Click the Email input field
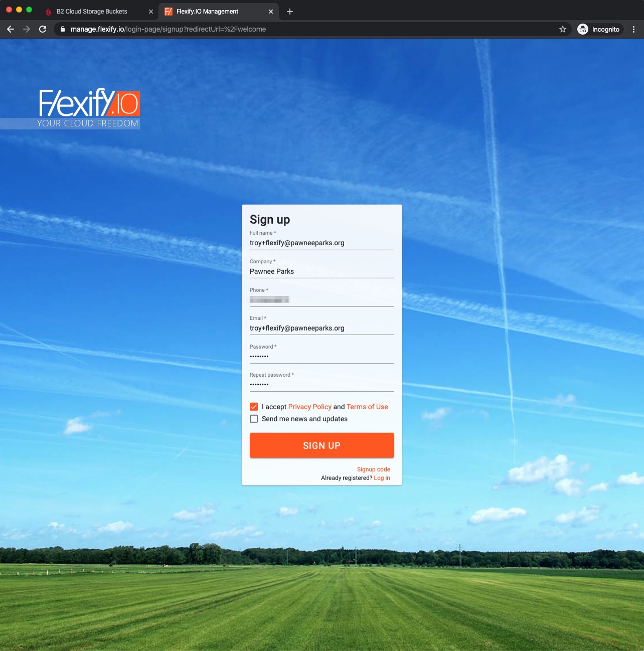Image resolution: width=644 pixels, height=651 pixels. coord(322,328)
